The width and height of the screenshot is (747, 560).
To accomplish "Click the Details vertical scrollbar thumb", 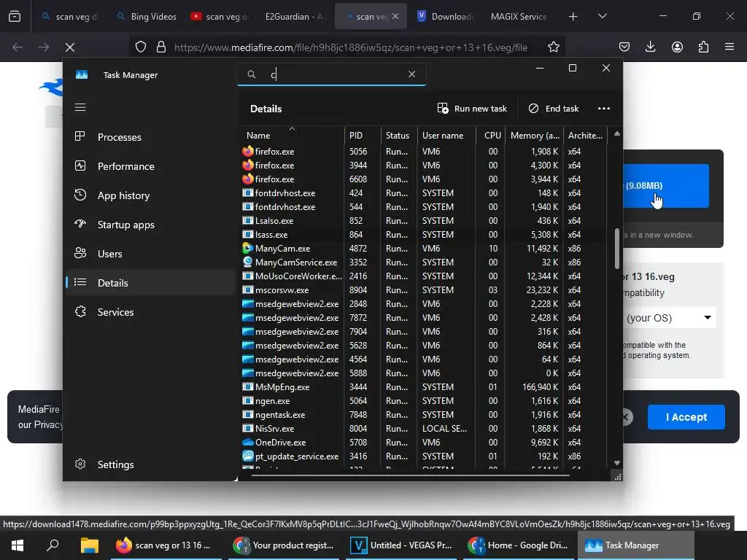I will [617, 249].
